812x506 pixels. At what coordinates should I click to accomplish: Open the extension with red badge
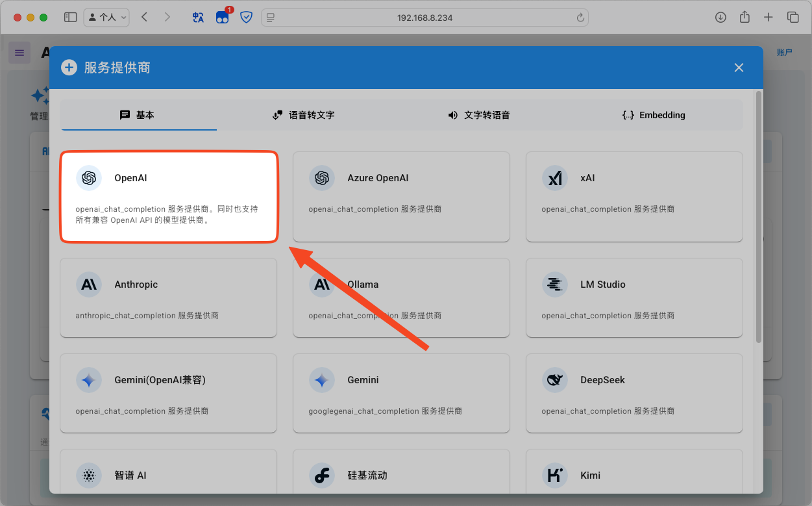223,17
